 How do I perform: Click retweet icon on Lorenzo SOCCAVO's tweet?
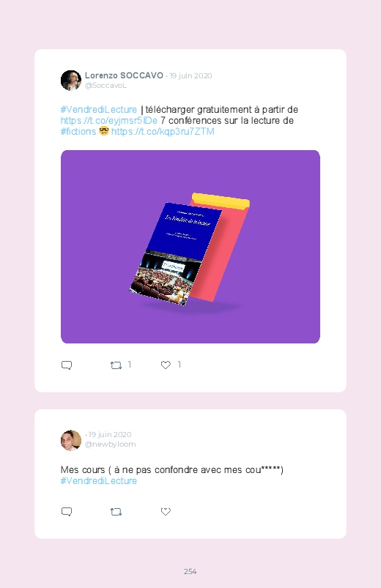(116, 365)
